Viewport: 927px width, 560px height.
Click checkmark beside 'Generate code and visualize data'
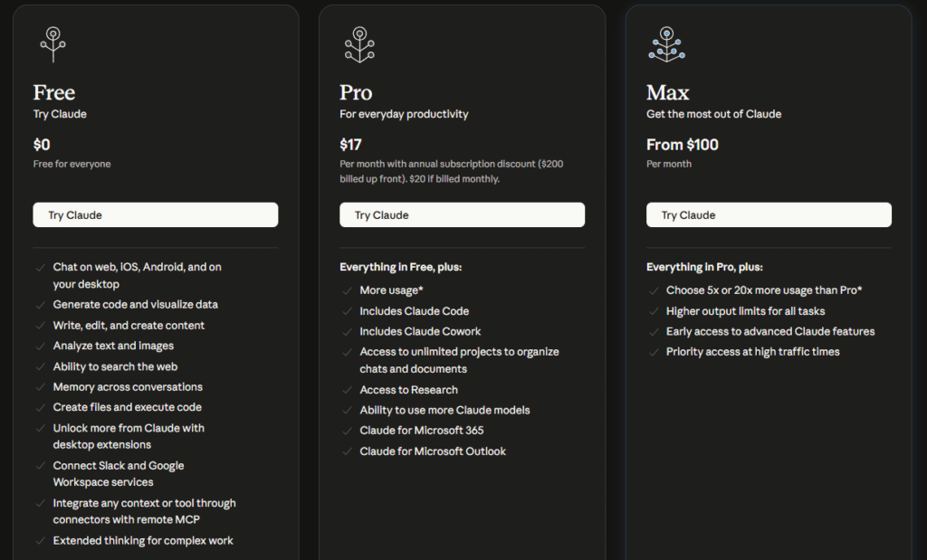40,306
